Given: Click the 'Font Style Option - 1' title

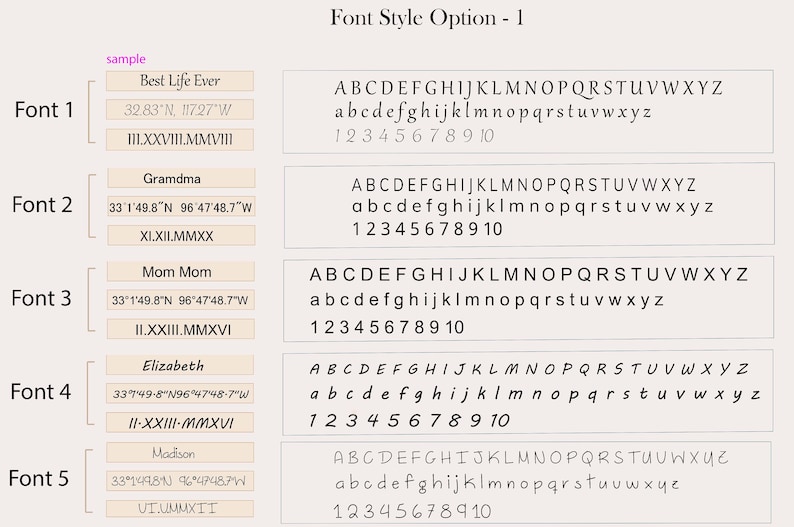Looking at the screenshot, I should point(427,18).
